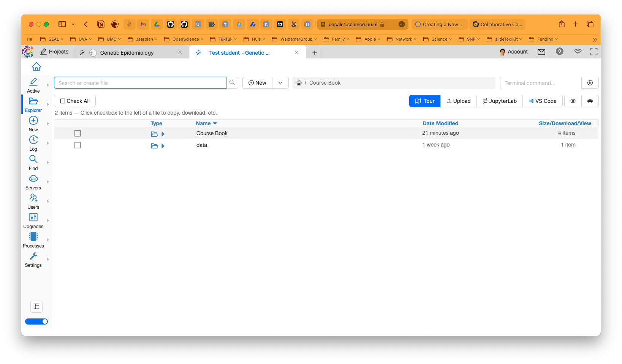Sort by Name column header
This screenshot has height=364, width=622.
[206, 123]
